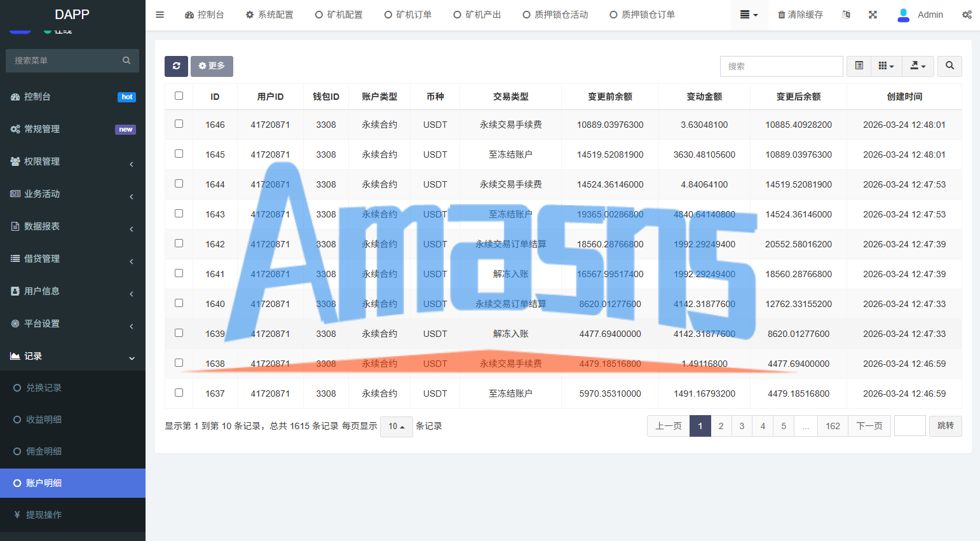Image resolution: width=980 pixels, height=541 pixels.
Task: Expand 权限管理 sidebar menu
Action: (72, 161)
